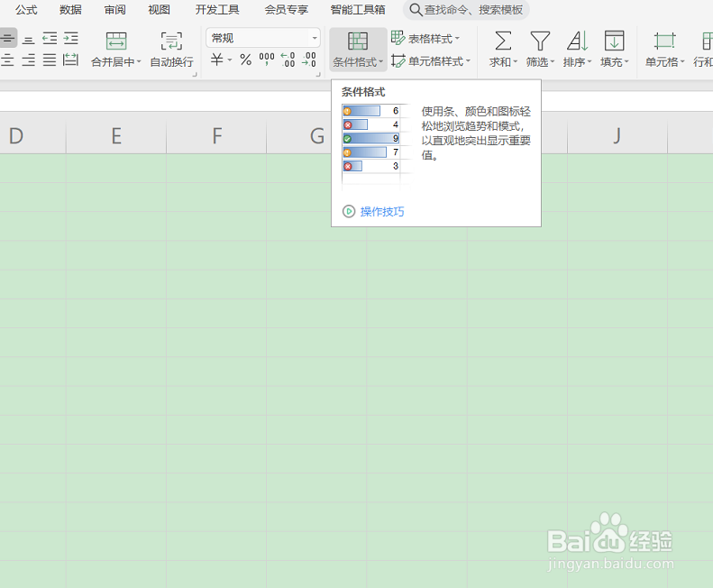Open the 会员专享 tab

pyautogui.click(x=286, y=10)
